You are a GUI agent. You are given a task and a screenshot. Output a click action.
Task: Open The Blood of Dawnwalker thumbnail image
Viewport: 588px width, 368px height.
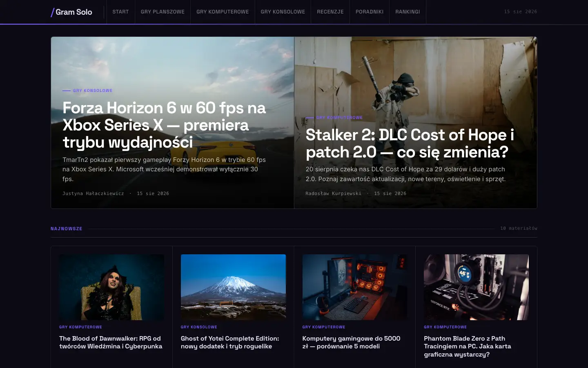111,287
